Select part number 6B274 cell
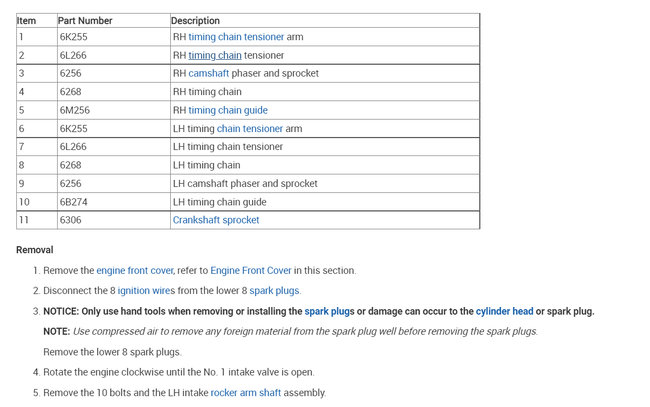Viewport: 650px width, 407px height. point(72,202)
